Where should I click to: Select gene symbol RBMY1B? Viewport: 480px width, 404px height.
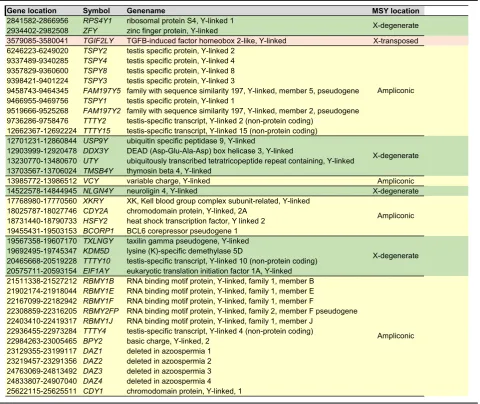tap(98, 281)
